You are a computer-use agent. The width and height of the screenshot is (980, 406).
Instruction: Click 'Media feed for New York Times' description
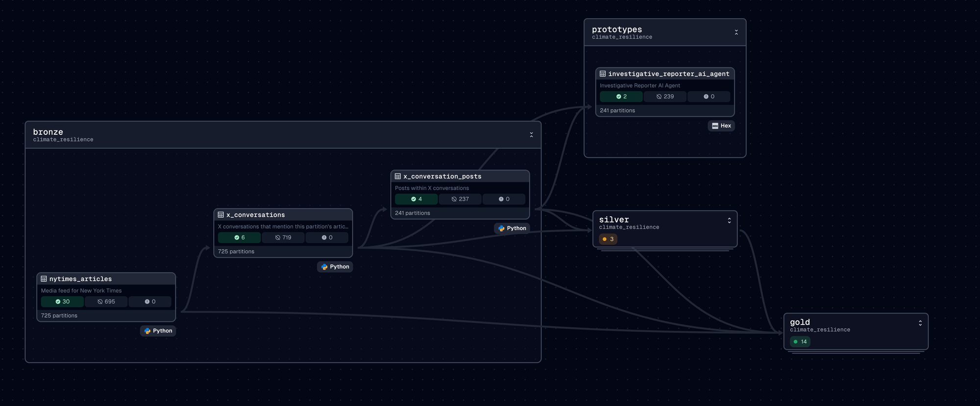pos(81,291)
